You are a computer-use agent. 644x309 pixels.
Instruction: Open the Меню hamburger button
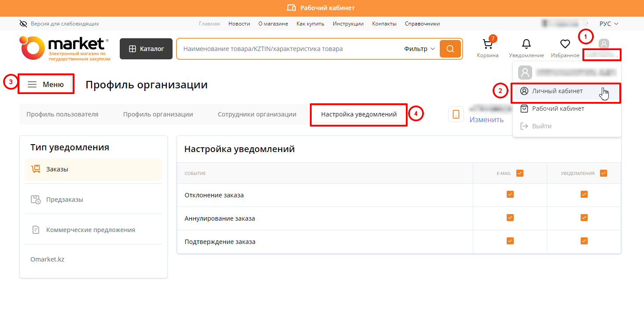click(x=46, y=84)
